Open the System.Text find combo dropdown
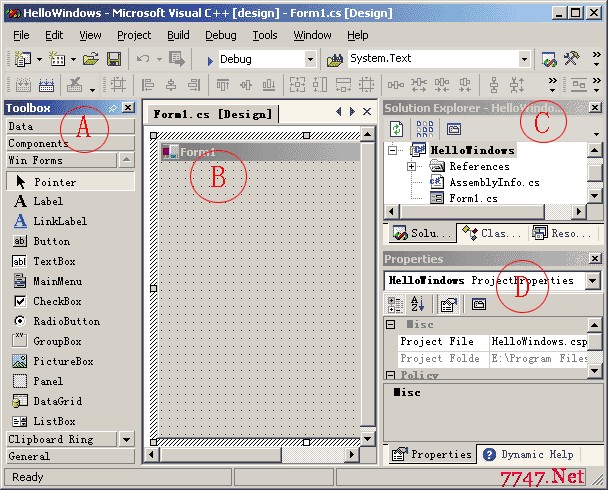Viewport: 608px width, 490px height. (524, 59)
